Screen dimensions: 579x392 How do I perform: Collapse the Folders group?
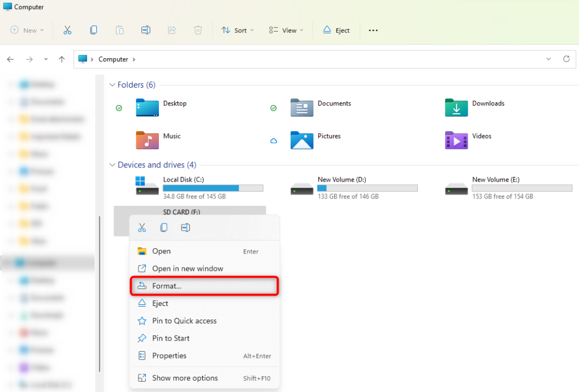pyautogui.click(x=111, y=85)
